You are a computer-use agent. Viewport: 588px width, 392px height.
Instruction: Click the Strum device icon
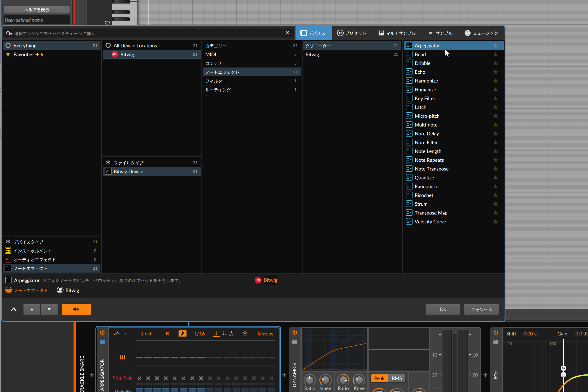click(409, 204)
